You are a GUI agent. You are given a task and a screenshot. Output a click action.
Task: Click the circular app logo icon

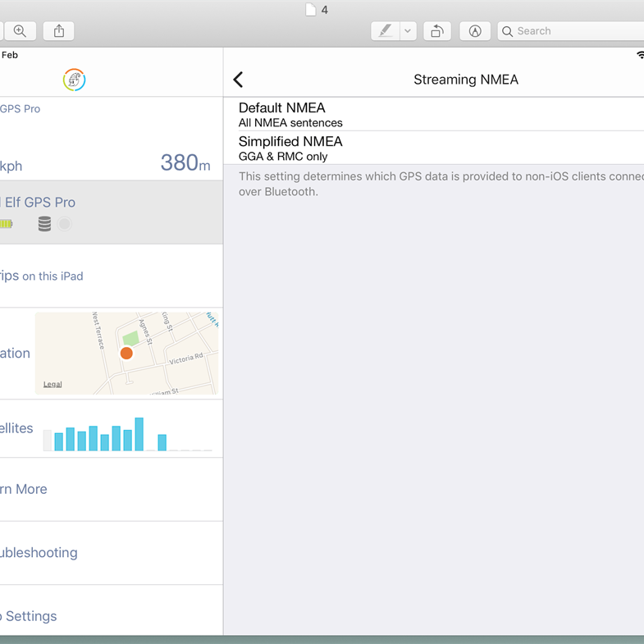tap(74, 80)
